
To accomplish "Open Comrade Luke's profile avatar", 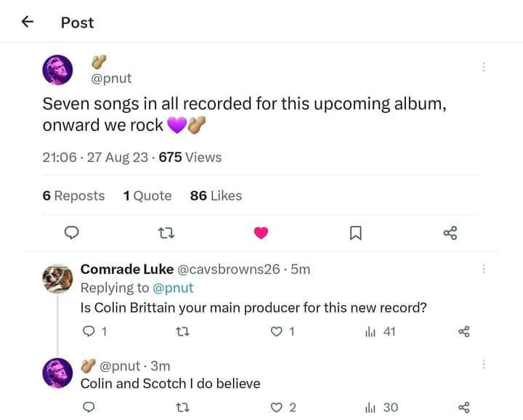I will click(x=57, y=278).
